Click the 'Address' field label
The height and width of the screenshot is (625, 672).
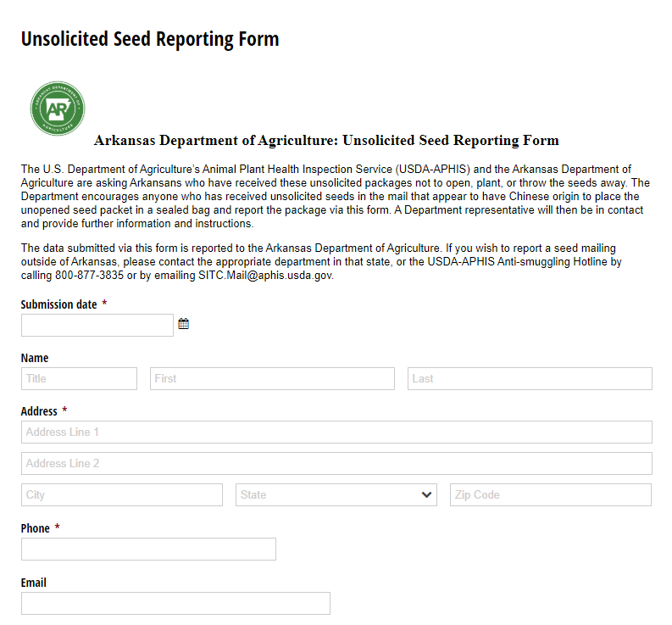[x=39, y=411]
